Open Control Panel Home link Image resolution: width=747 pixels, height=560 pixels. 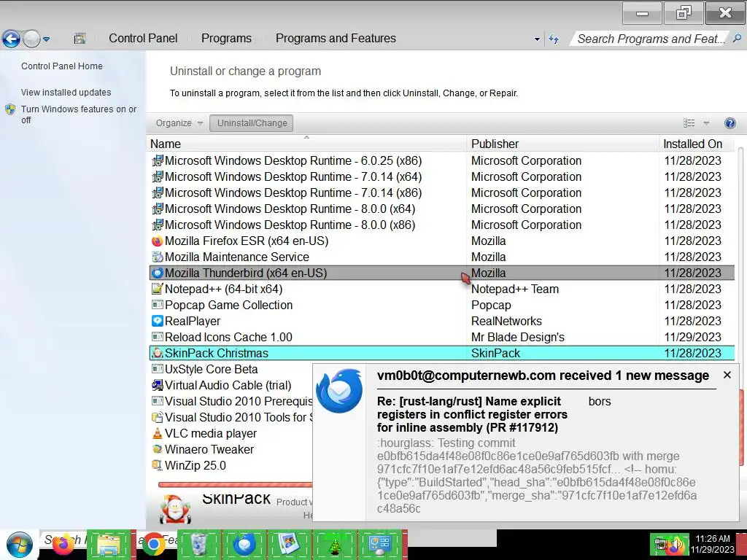pos(62,66)
